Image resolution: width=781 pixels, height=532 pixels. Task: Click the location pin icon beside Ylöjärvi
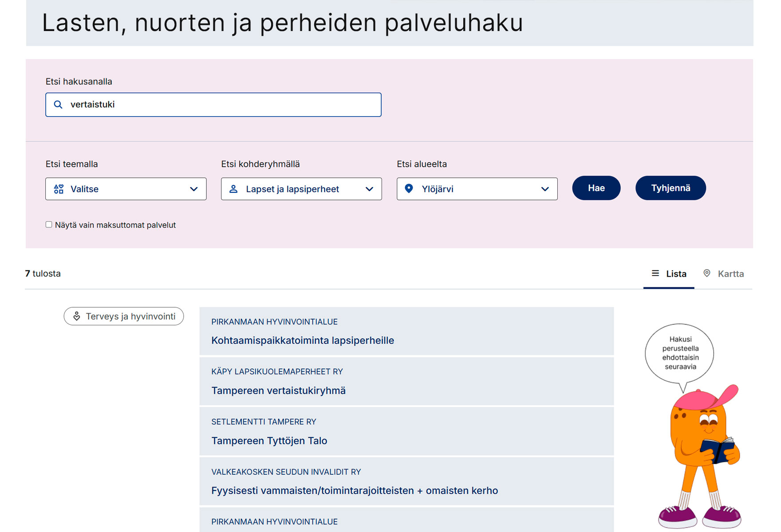pos(409,189)
